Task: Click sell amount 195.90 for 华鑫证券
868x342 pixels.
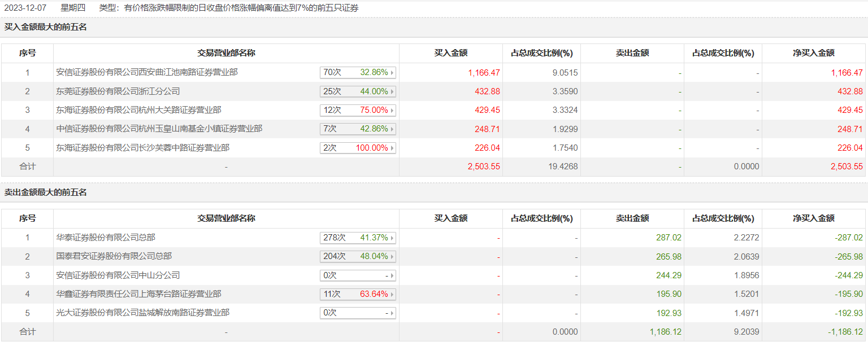Action: (x=669, y=295)
